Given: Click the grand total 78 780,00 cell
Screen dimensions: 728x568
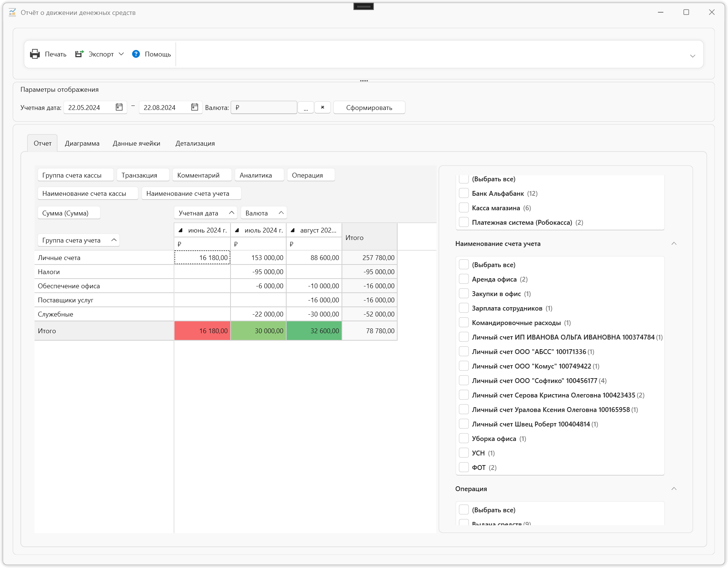Looking at the screenshot, I should click(x=370, y=331).
